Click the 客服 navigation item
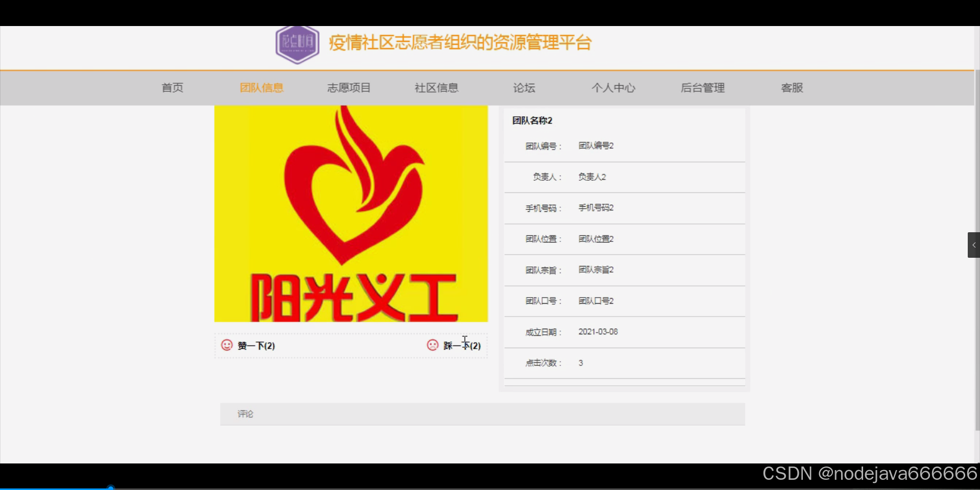 point(792,88)
